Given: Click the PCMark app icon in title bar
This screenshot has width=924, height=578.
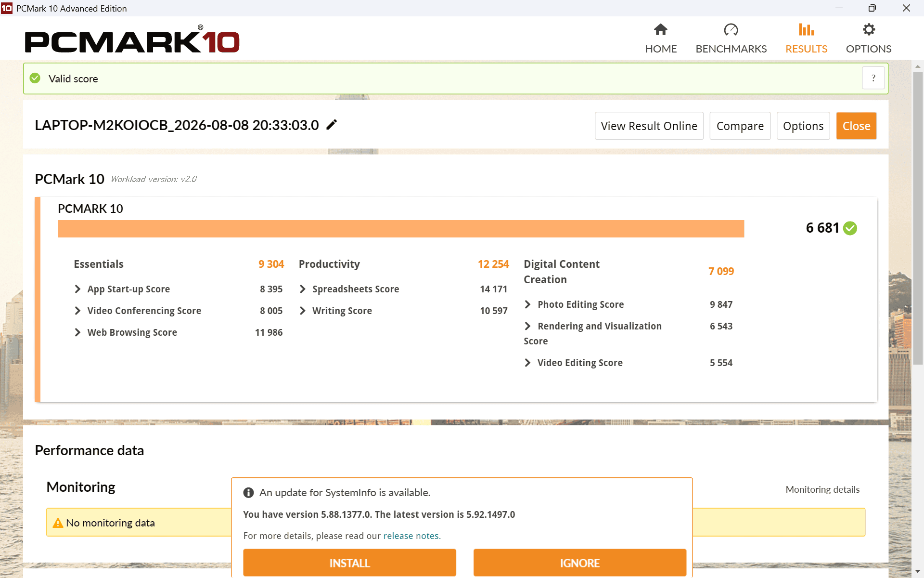Looking at the screenshot, I should click(x=7, y=8).
